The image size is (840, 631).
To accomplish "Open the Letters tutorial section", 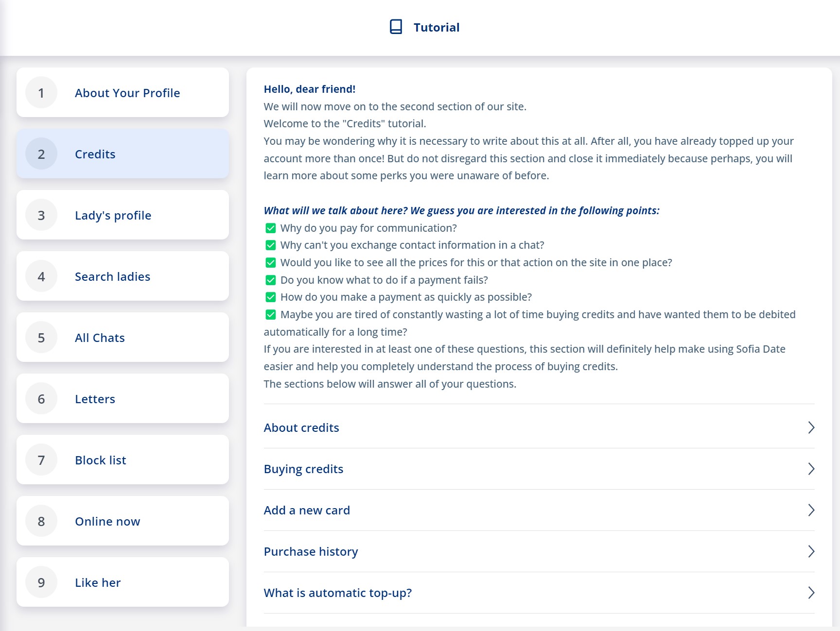I will (x=122, y=398).
